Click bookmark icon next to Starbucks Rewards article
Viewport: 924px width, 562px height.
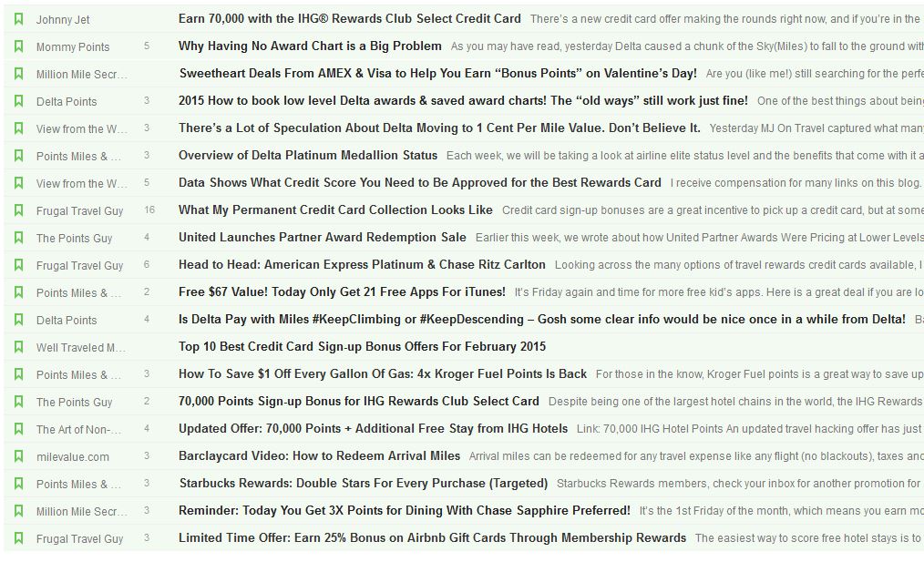click(x=18, y=485)
